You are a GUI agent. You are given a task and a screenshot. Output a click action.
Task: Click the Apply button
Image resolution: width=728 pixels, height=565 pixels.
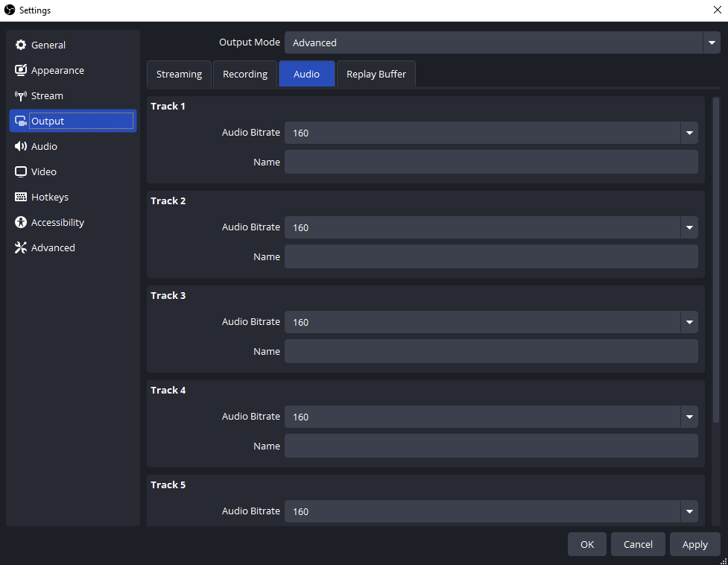click(694, 544)
